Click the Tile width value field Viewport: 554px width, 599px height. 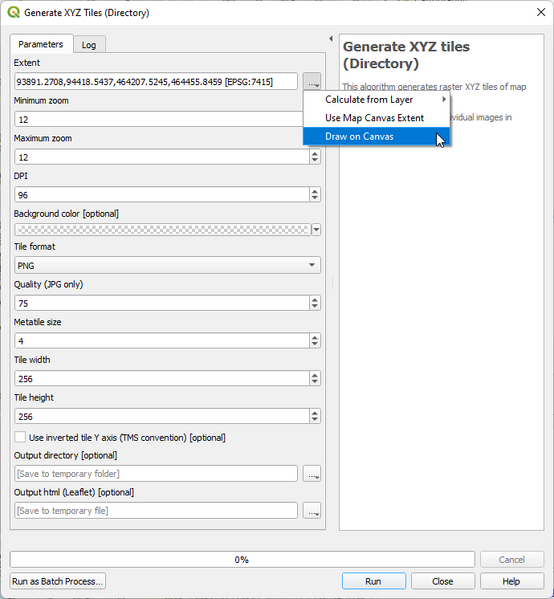tap(162, 379)
